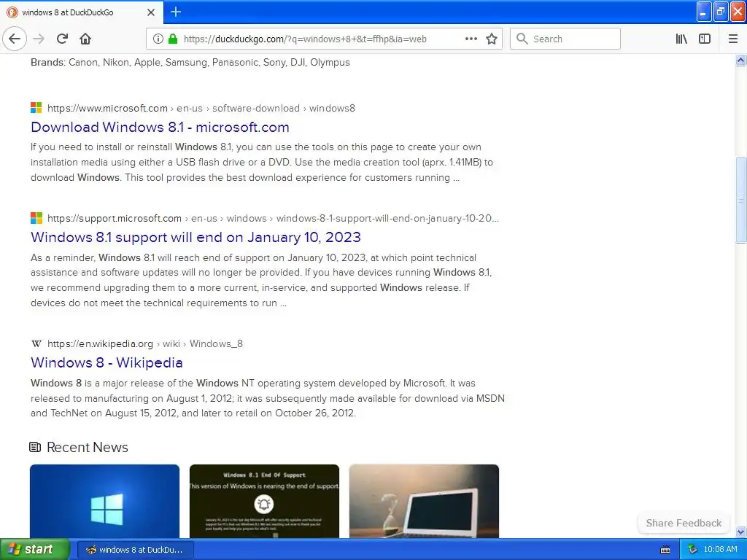
Task: Click the DuckDuckGo favicon on the tab
Action: 12,12
